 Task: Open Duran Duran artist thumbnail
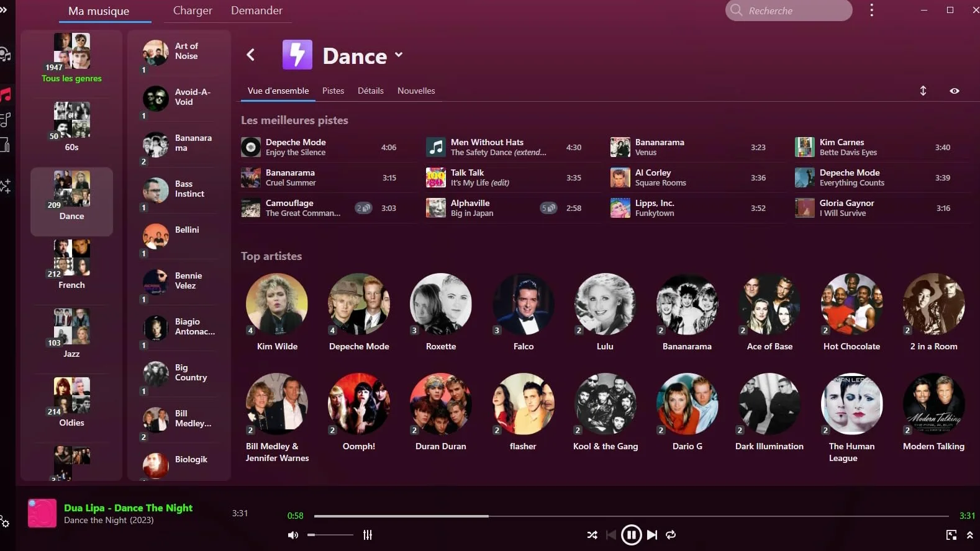pos(441,404)
